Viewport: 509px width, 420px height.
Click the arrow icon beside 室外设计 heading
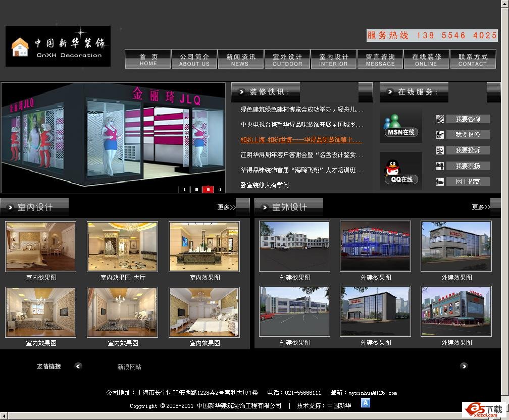point(265,207)
